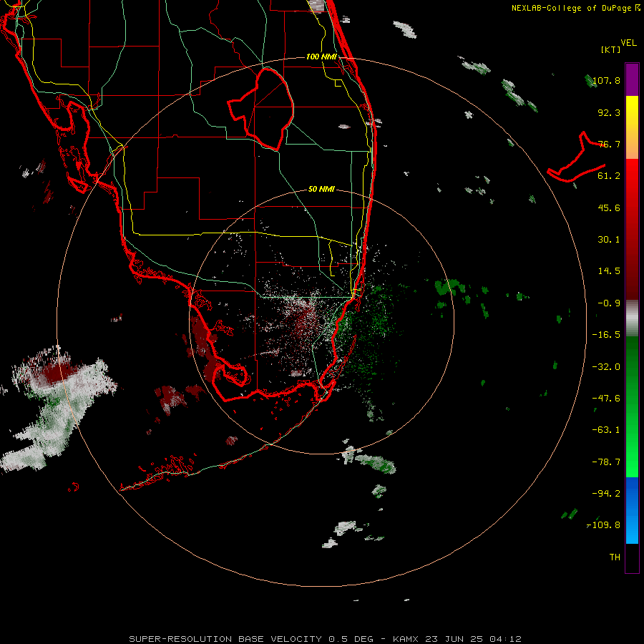Click the -78.7 legend value
This screenshot has width=644, height=644.
[x=606, y=462]
